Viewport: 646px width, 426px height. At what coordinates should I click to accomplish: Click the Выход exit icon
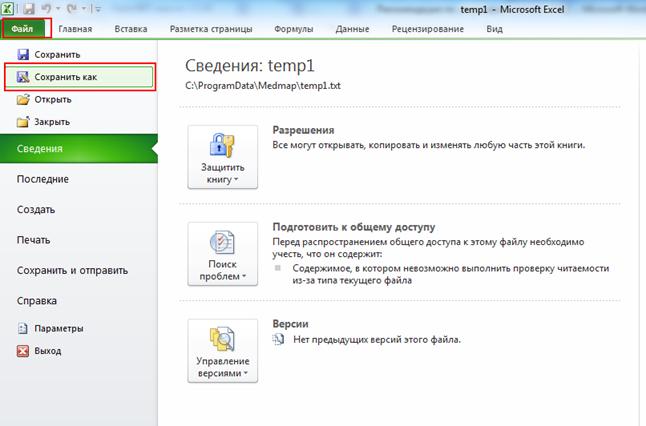coord(23,351)
